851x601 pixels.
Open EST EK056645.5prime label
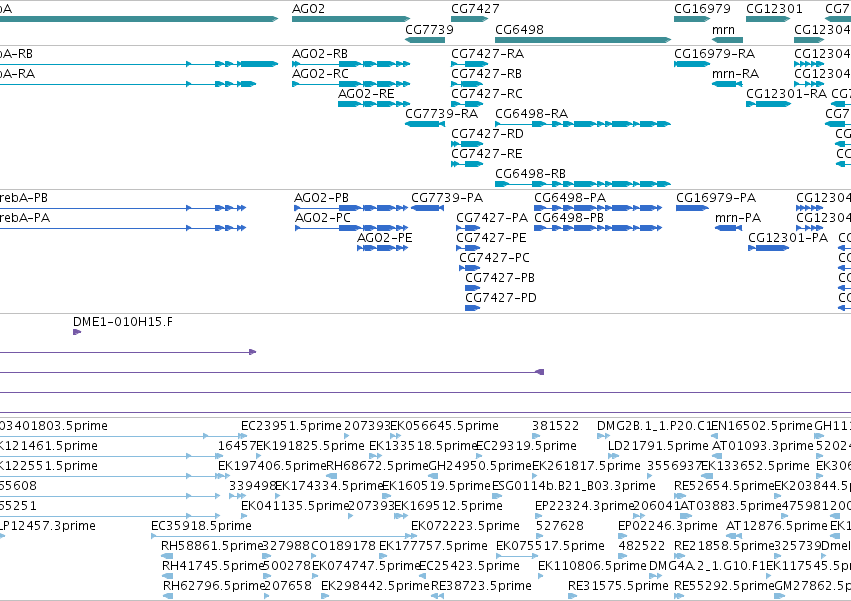(444, 426)
